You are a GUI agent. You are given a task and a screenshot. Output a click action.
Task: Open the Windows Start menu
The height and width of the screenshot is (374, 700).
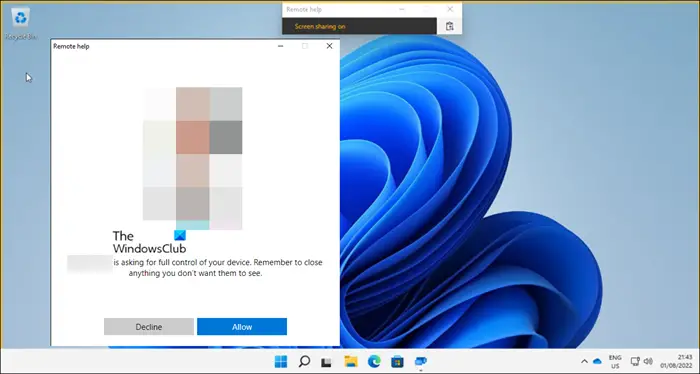pos(281,361)
